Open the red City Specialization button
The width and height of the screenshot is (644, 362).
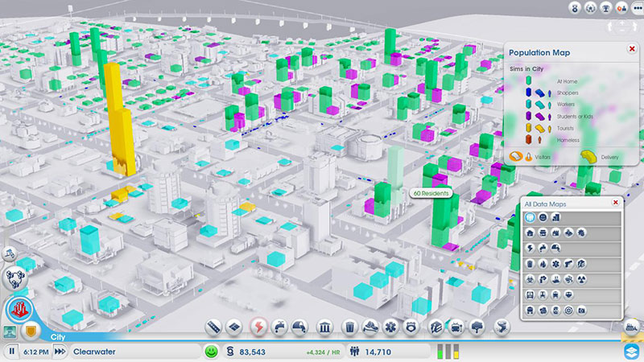19,310
